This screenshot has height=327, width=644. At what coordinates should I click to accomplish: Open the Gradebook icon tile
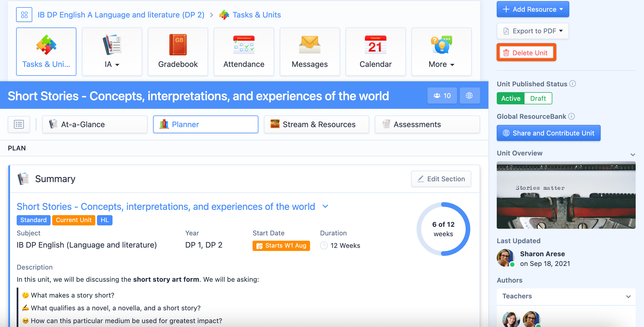(x=178, y=51)
